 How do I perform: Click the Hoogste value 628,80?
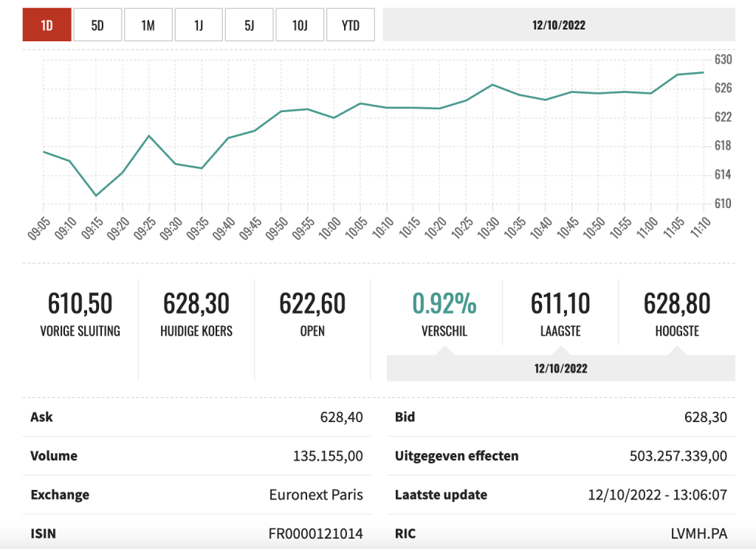[x=676, y=303]
